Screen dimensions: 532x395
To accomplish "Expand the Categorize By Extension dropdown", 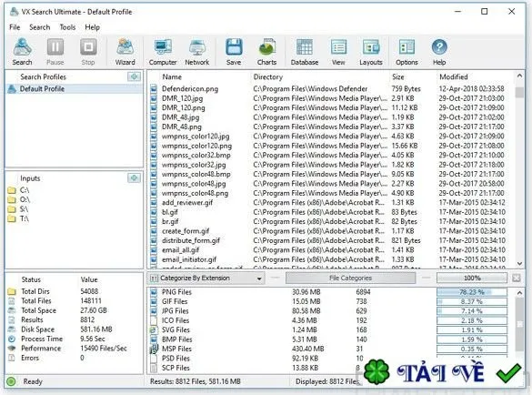I will [x=206, y=279].
